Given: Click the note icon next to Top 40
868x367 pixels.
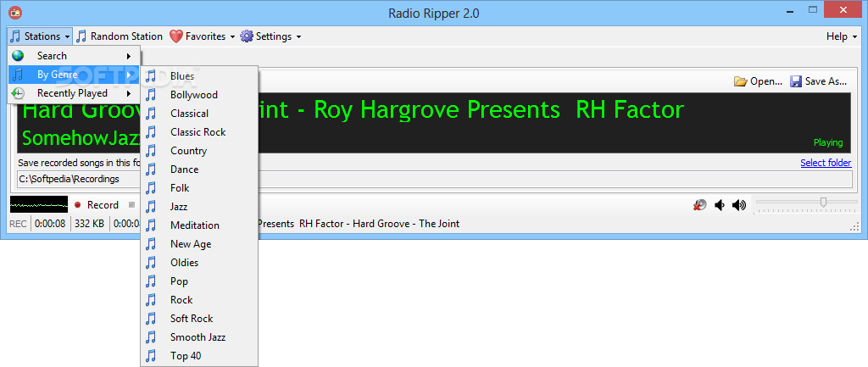Looking at the screenshot, I should (x=151, y=356).
